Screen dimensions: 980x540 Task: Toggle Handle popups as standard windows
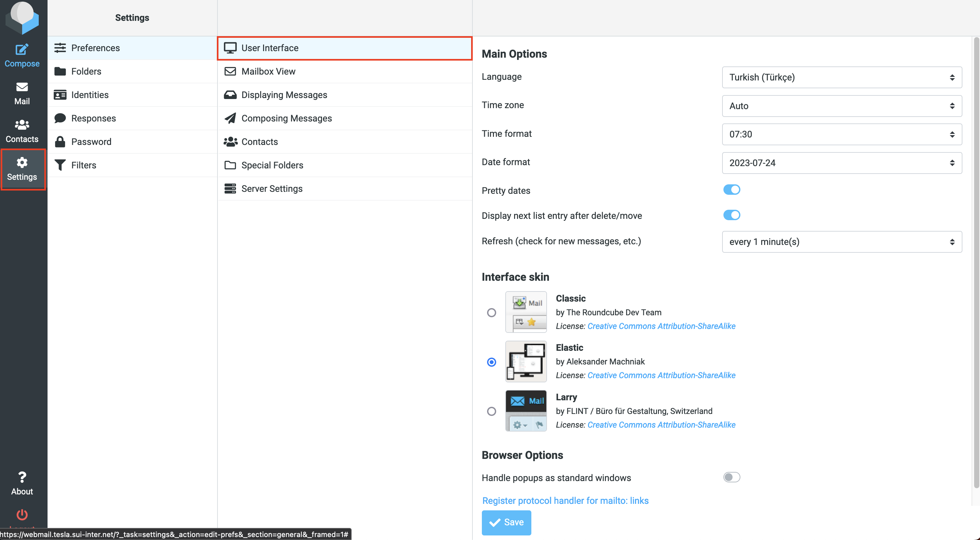(731, 477)
